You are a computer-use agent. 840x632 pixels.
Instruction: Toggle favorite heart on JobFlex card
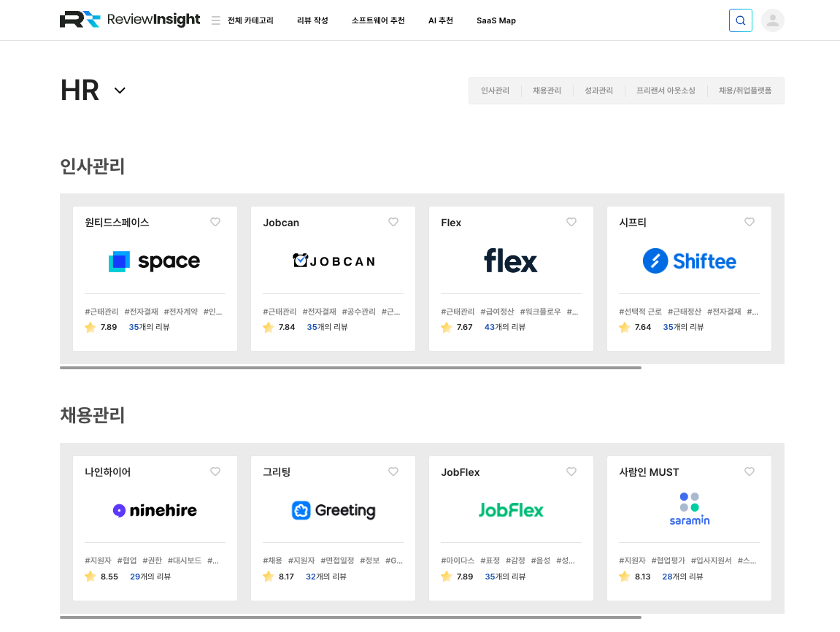(571, 471)
